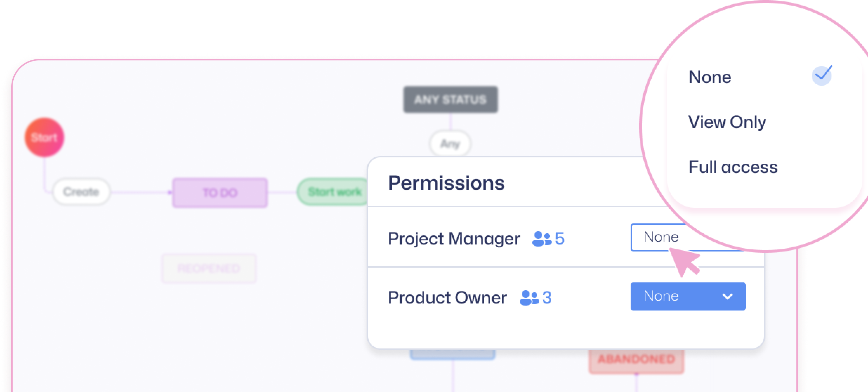Click the Product Owner member count 3
Screen dimensions: 868x392
pyautogui.click(x=547, y=298)
